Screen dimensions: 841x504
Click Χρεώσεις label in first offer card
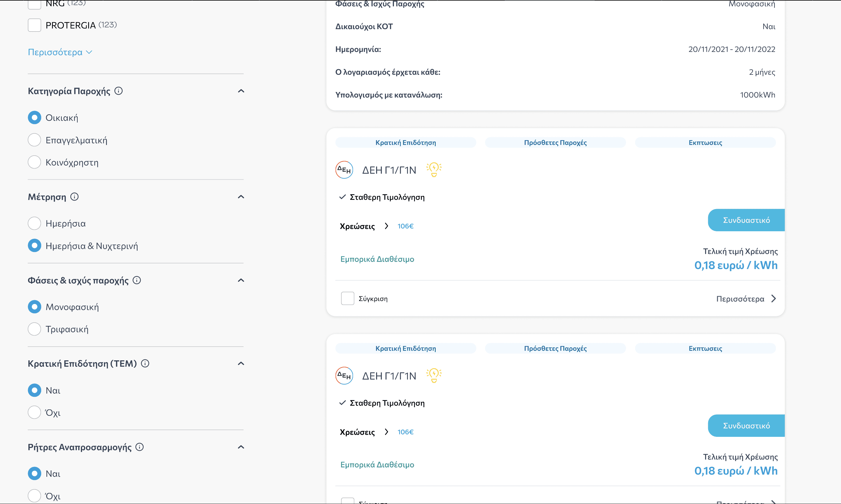(357, 227)
